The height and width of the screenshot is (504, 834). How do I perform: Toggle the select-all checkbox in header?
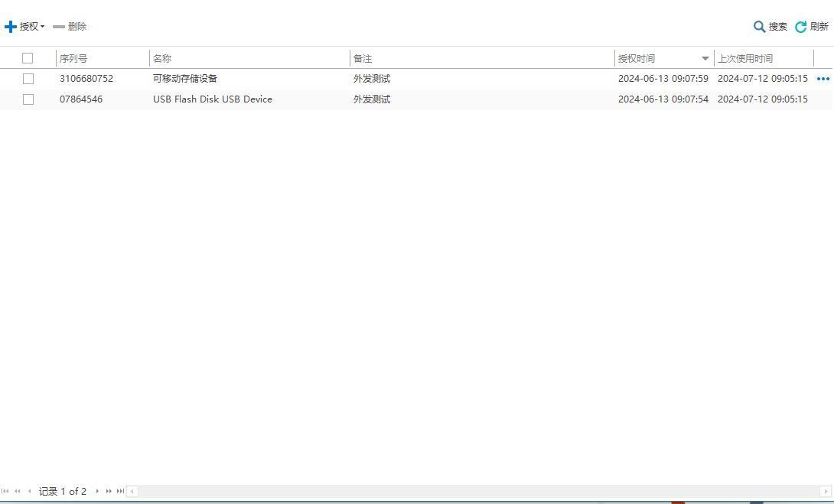tap(28, 58)
